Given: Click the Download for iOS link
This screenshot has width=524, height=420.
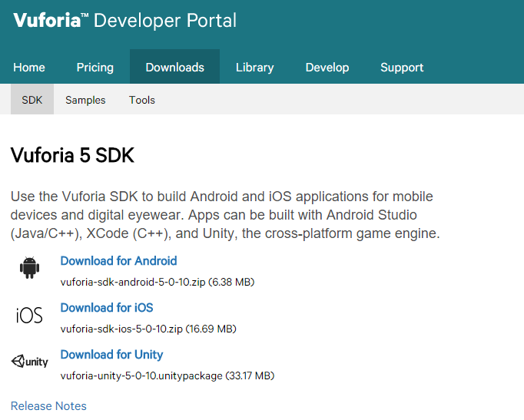Looking at the screenshot, I should pyautogui.click(x=107, y=307).
